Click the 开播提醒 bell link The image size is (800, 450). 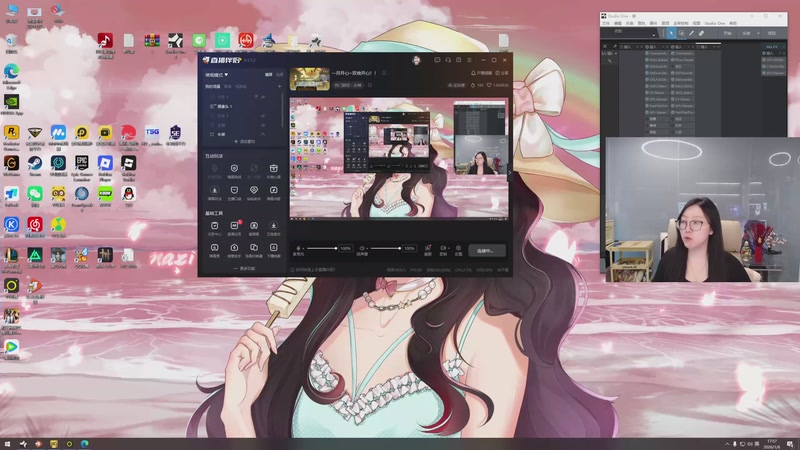pos(481,73)
